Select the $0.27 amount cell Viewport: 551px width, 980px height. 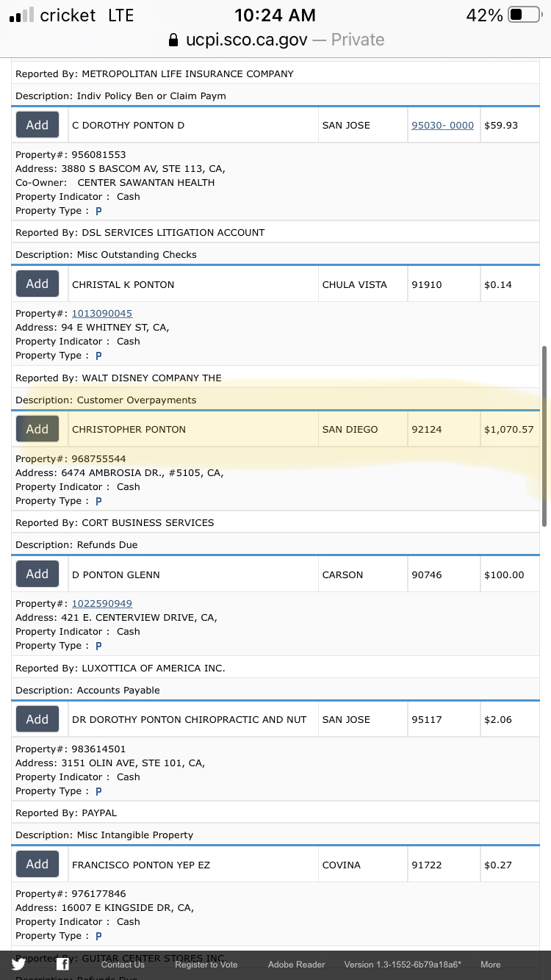tap(510, 865)
